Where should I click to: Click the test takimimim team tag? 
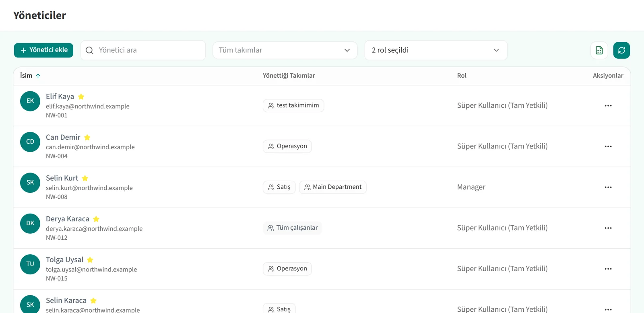(x=293, y=105)
